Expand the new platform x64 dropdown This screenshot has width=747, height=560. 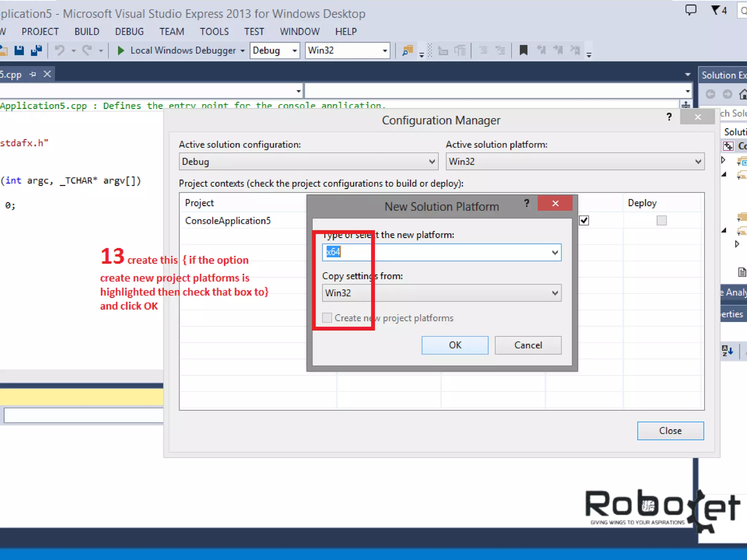tap(554, 252)
